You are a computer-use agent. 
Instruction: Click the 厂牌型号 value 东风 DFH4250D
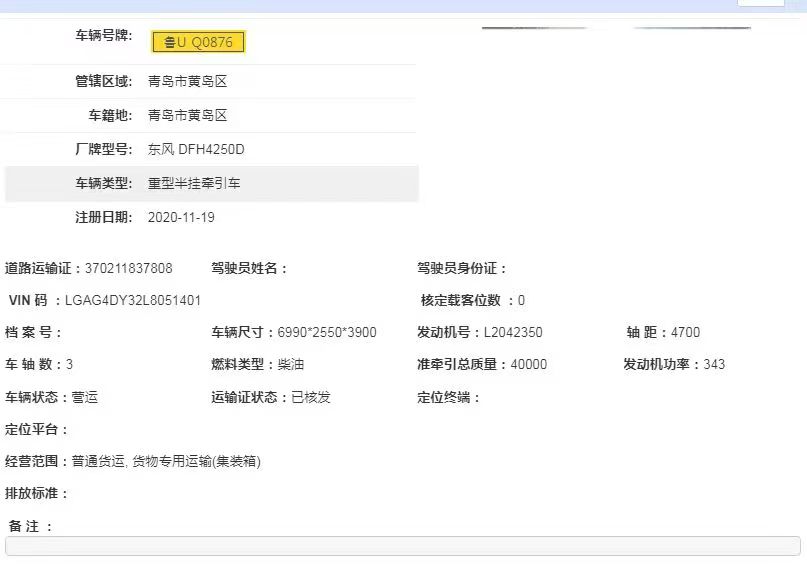coord(196,150)
